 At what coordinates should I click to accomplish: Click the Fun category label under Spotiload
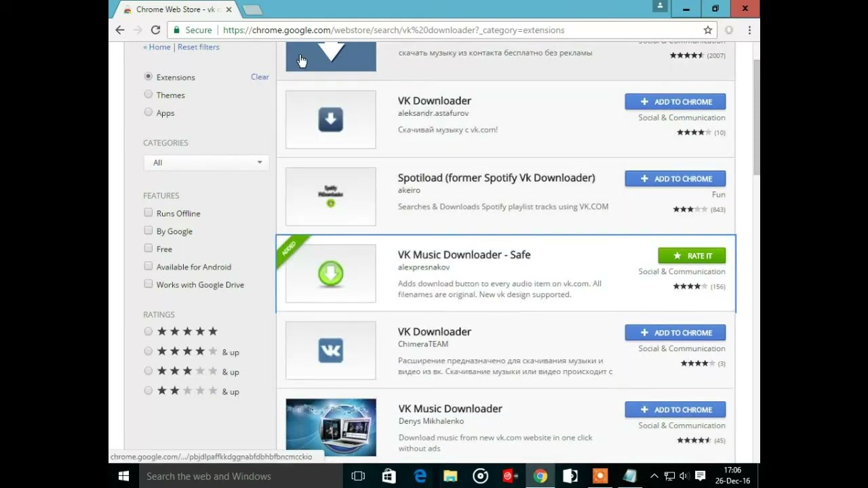pos(719,195)
